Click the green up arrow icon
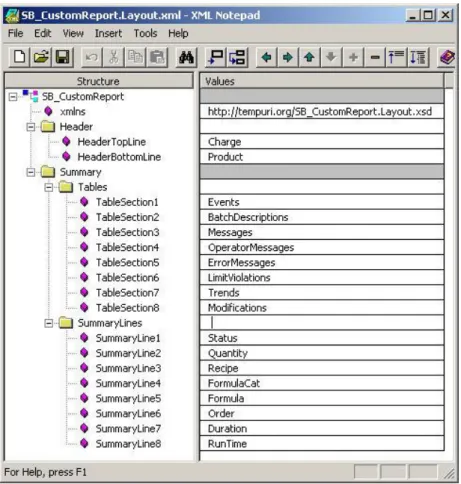This screenshot has height=484, width=461. pos(309,57)
